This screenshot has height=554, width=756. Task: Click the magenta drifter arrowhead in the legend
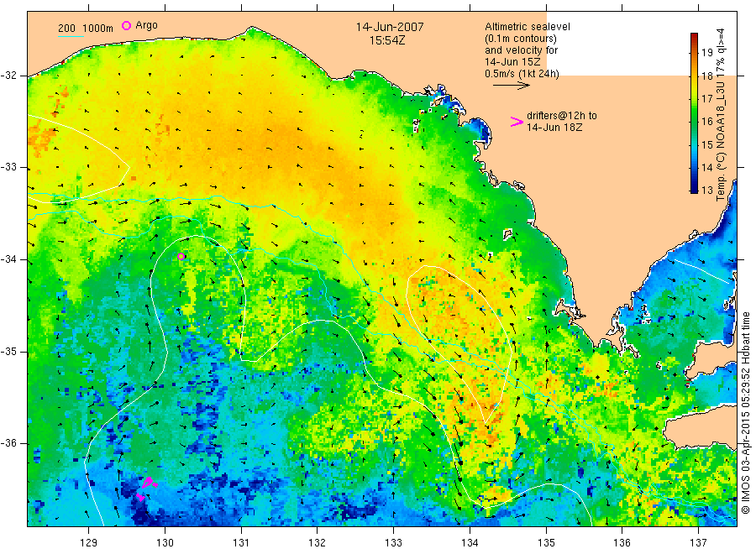517,122
